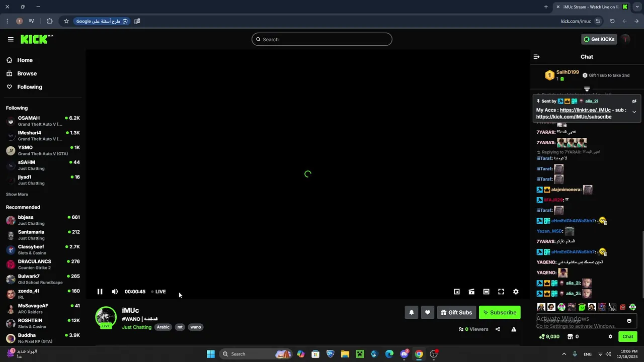Open player settings gear
The height and width of the screenshot is (362, 644).
point(516,292)
